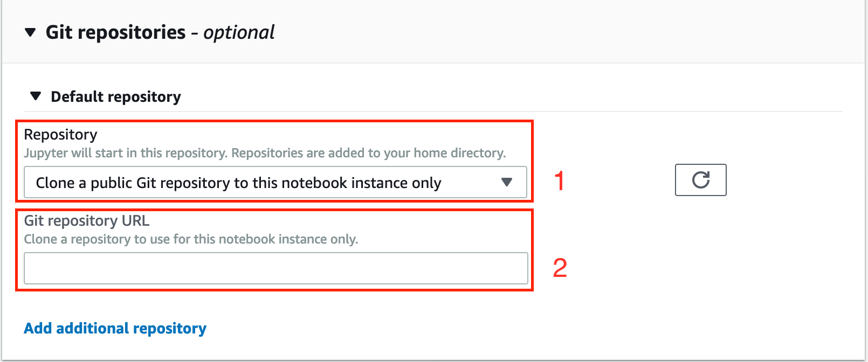Click the word 'optional' in section title
Screen dimensions: 868x362
pyautogui.click(x=239, y=33)
